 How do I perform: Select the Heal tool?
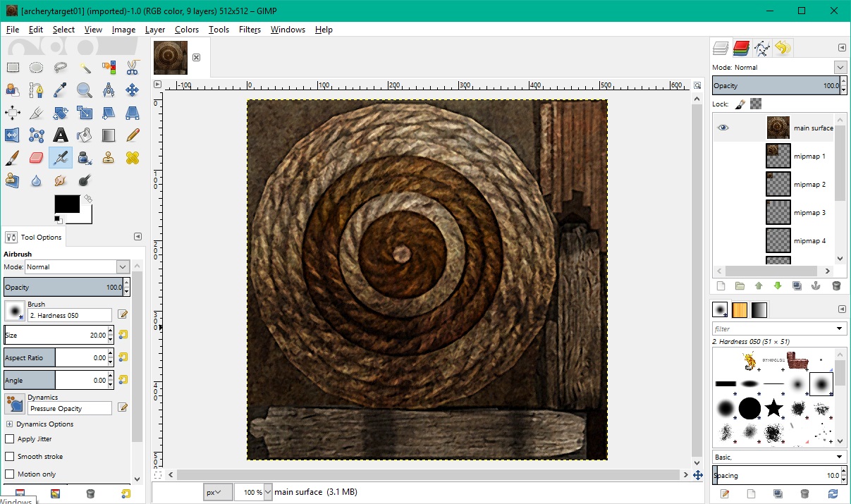click(x=132, y=158)
